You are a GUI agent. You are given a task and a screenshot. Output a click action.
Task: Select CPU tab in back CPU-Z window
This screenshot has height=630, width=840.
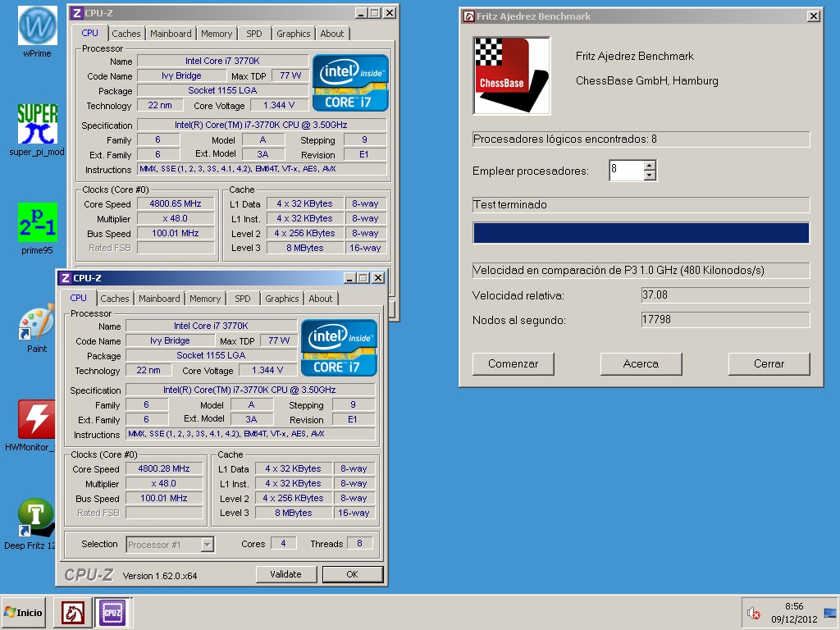(90, 33)
